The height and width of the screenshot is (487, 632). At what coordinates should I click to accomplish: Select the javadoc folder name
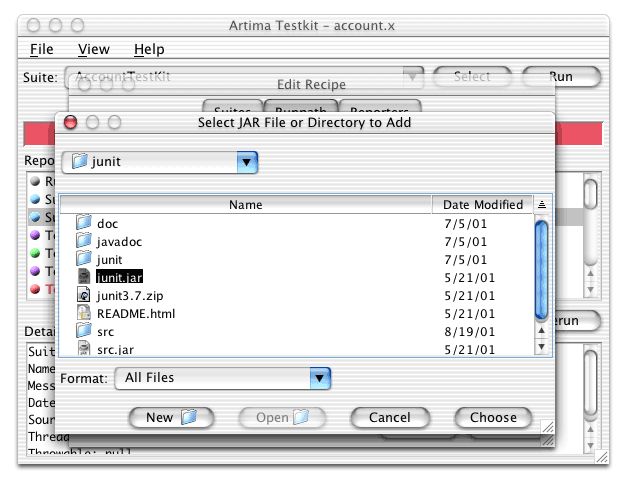[119, 241]
